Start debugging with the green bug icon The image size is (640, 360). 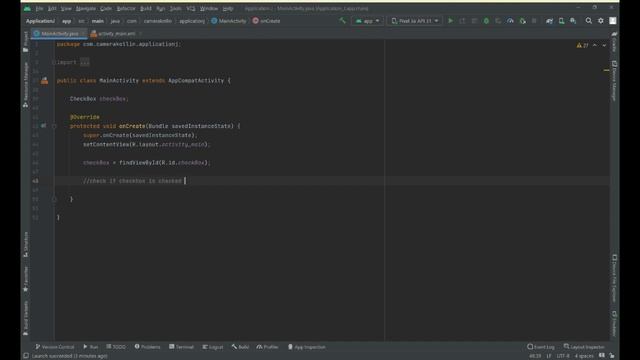tap(486, 20)
